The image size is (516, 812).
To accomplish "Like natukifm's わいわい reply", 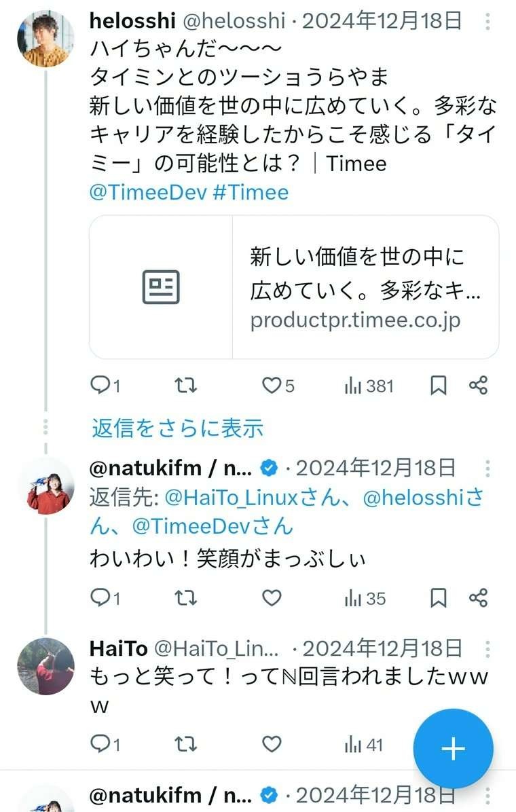I will (272, 598).
